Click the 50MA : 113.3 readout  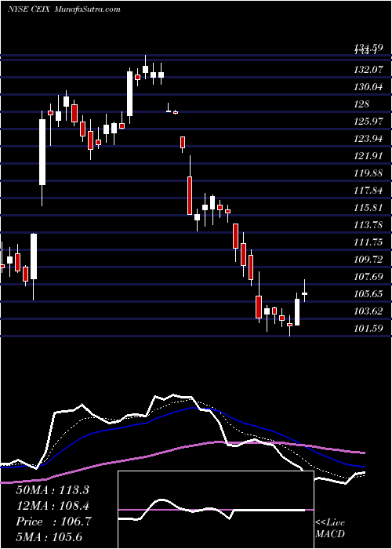click(x=53, y=490)
